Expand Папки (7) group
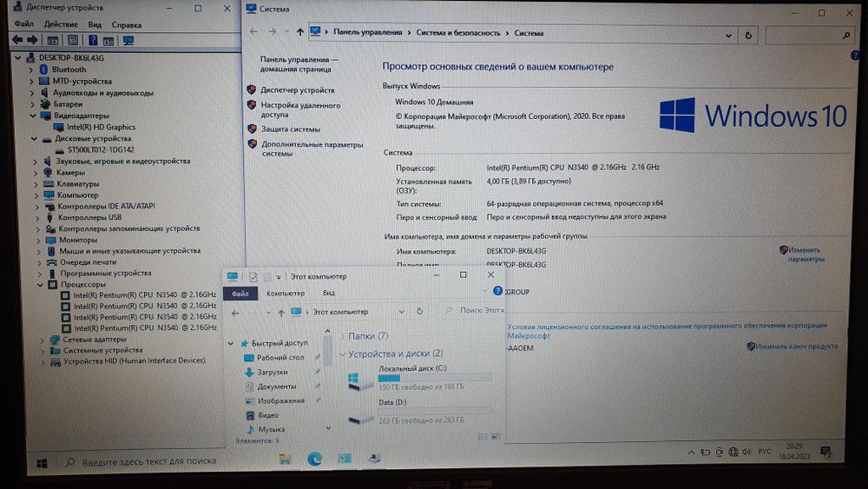Screen dimensions: 868x489 [342, 336]
